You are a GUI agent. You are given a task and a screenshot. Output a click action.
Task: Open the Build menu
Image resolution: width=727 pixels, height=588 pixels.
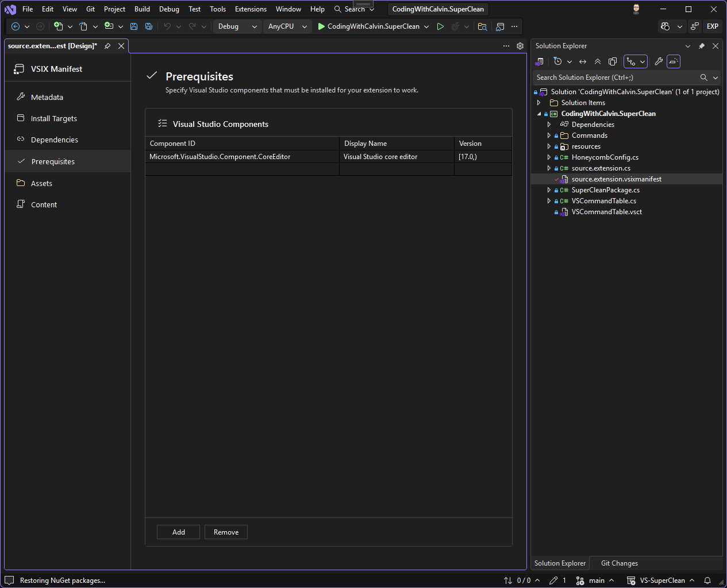[x=142, y=9]
